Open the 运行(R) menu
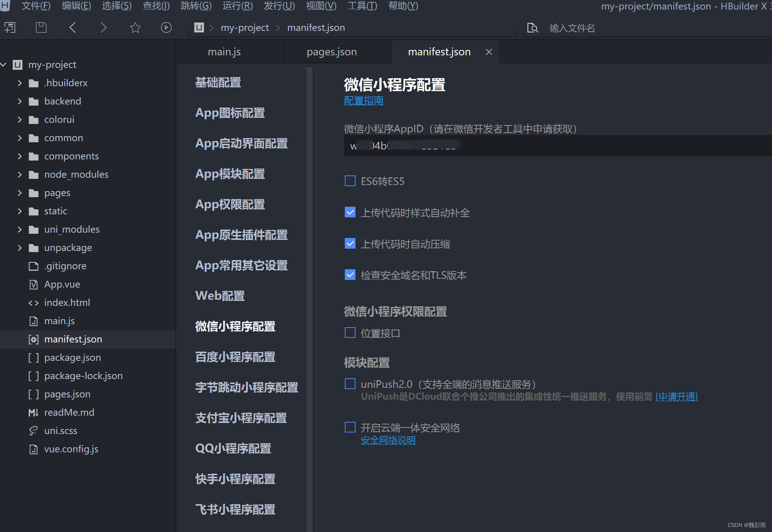The height and width of the screenshot is (532, 772). [237, 6]
